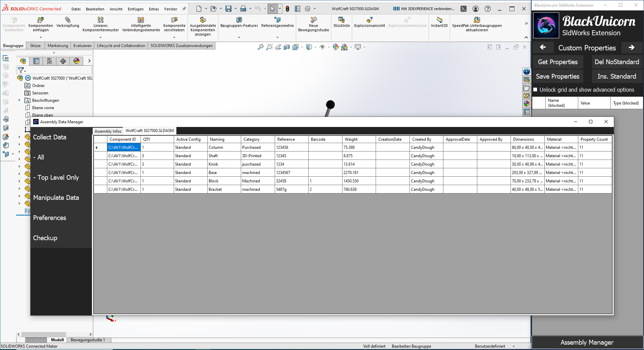Screen dimensions: 644x350
Task: Click the Get Properties button
Action: click(x=557, y=62)
